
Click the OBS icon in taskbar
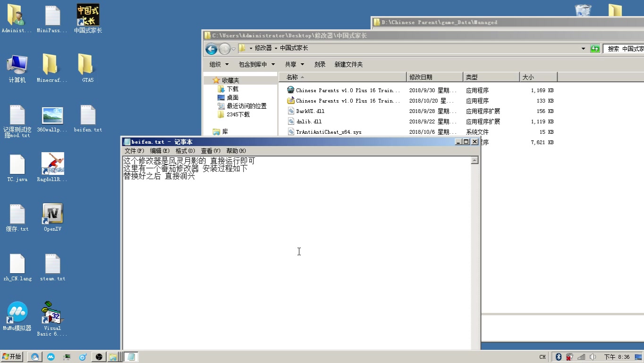click(x=99, y=357)
